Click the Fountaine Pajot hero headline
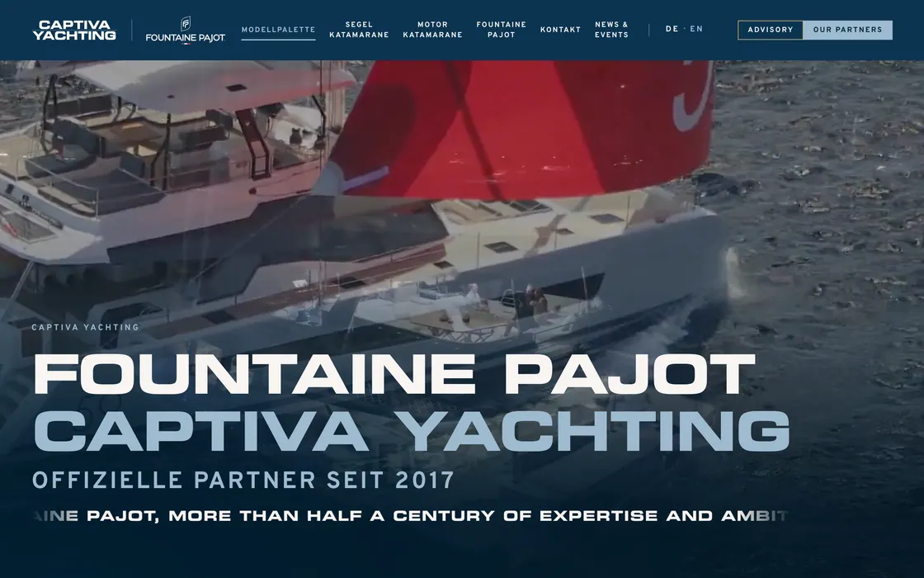Viewport: 924px width, 578px height. 394,374
